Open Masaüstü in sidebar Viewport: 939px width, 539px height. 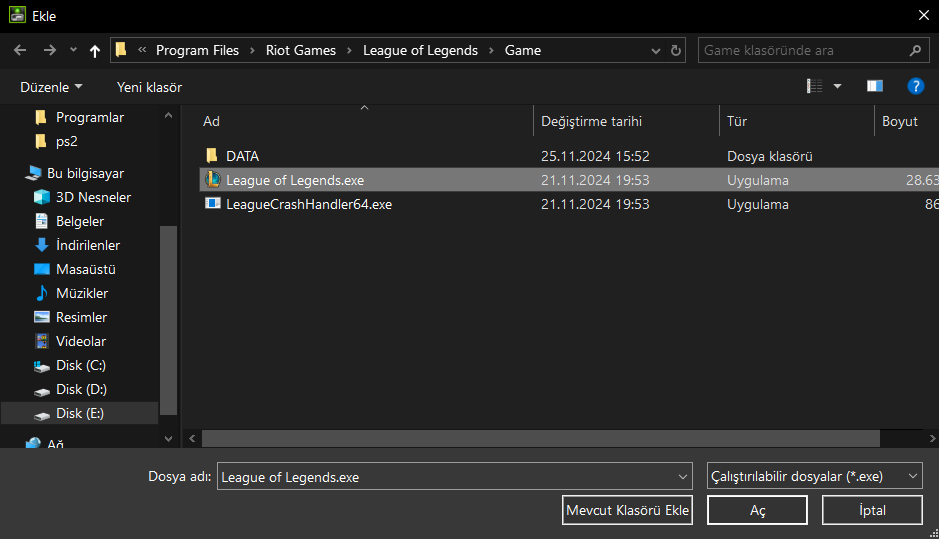[86, 269]
